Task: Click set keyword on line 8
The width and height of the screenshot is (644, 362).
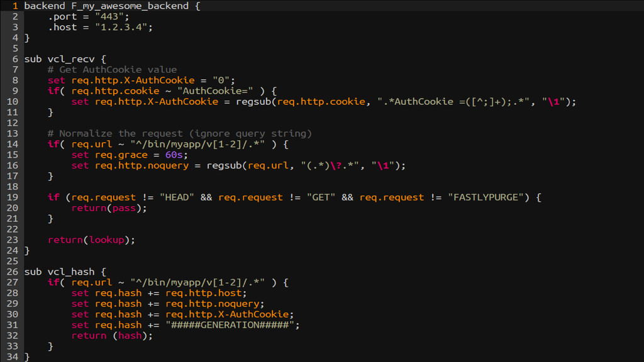Action: pyautogui.click(x=56, y=80)
